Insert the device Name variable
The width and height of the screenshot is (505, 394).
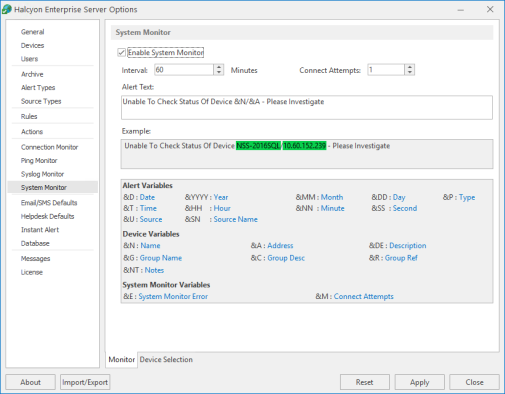(x=150, y=246)
